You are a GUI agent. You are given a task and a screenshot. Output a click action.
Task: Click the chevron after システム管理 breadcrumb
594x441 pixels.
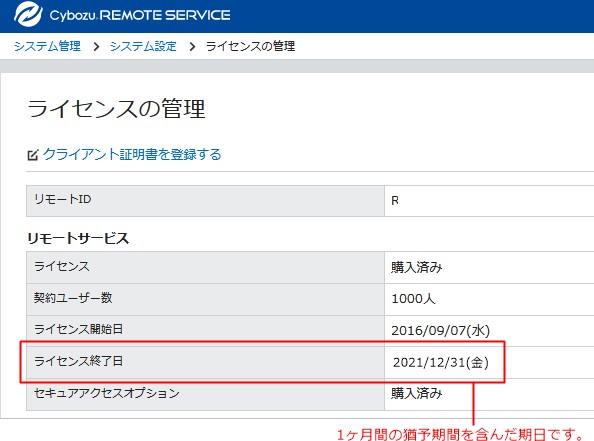tap(96, 47)
